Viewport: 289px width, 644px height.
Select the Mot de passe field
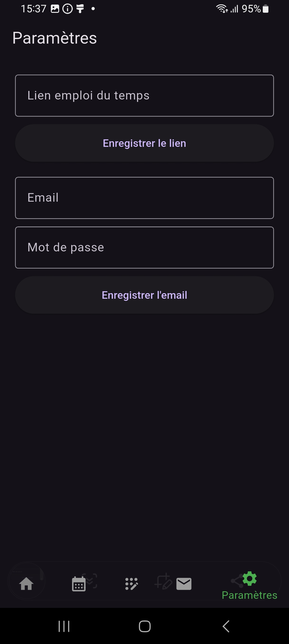click(x=144, y=247)
